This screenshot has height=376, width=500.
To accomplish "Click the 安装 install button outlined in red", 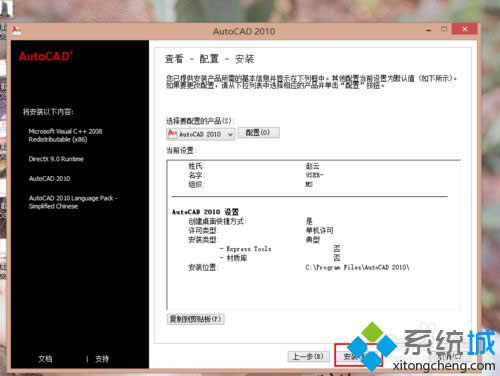I will point(358,356).
